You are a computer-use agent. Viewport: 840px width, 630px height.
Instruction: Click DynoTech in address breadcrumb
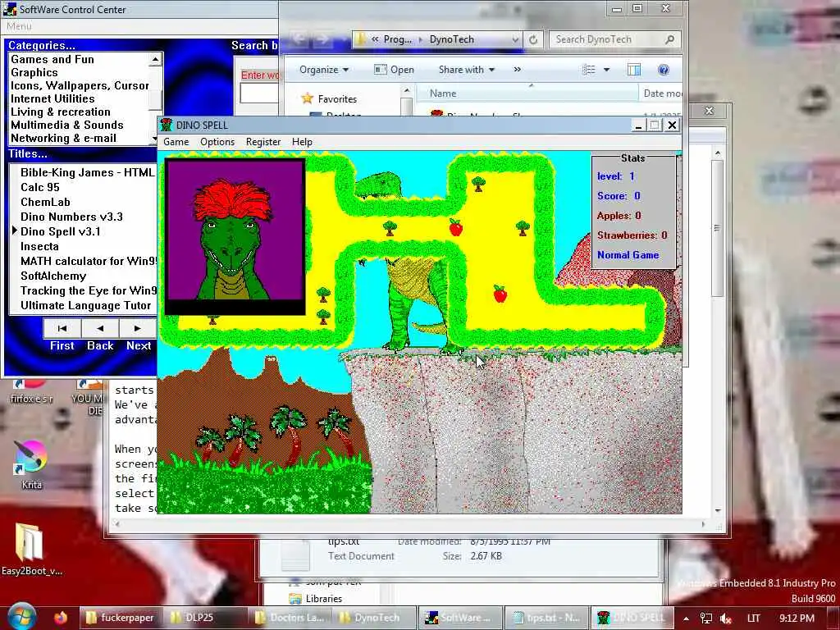click(x=451, y=39)
